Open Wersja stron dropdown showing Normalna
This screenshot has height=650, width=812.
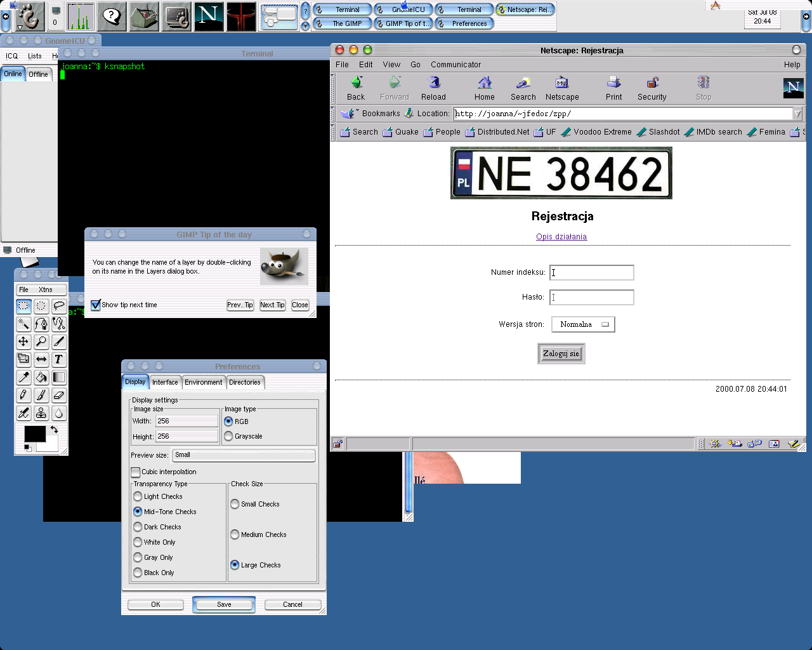tap(583, 324)
